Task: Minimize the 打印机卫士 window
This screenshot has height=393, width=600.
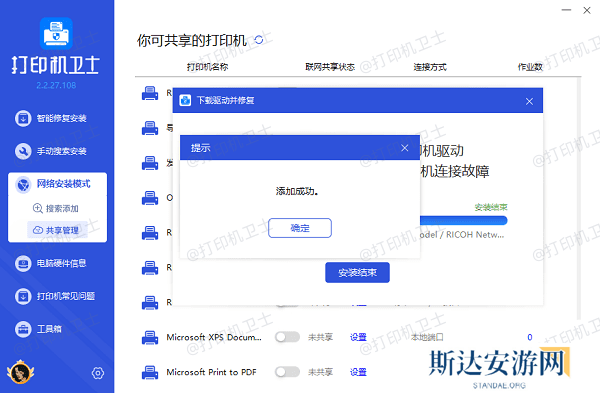Action: [x=566, y=10]
